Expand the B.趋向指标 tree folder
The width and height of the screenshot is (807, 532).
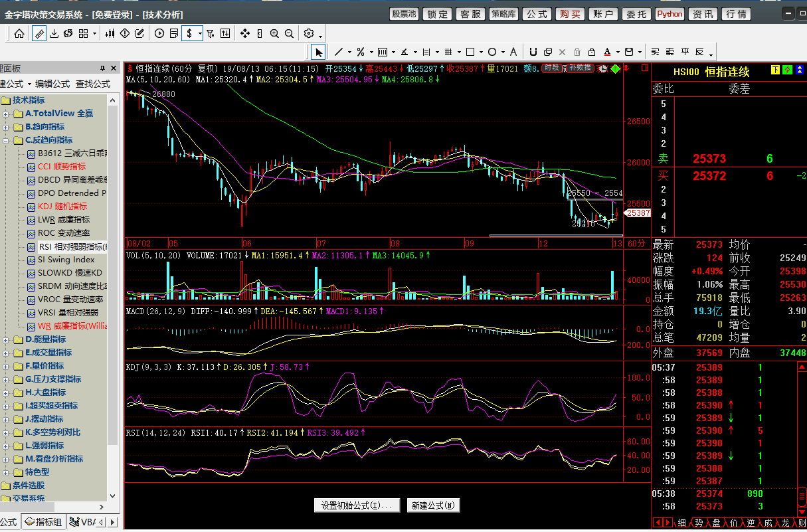click(6, 127)
